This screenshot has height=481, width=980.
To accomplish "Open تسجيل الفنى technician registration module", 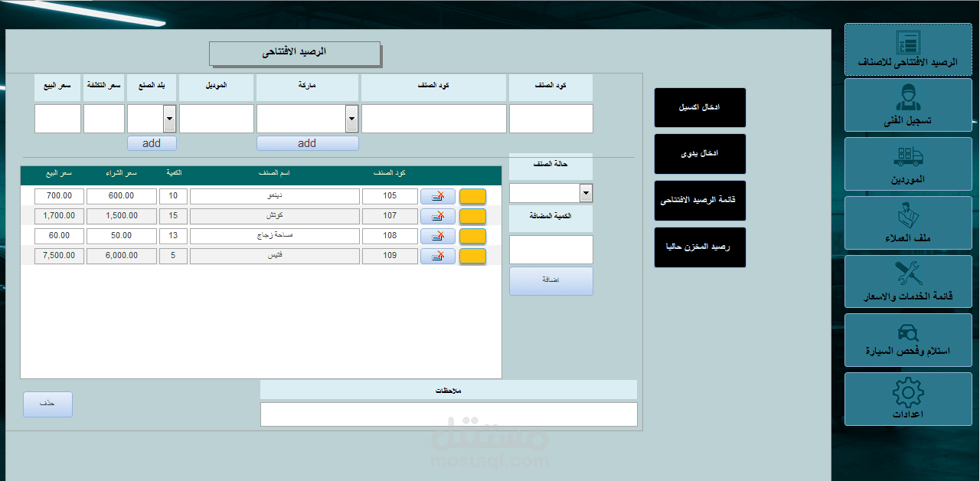I will tap(908, 105).
